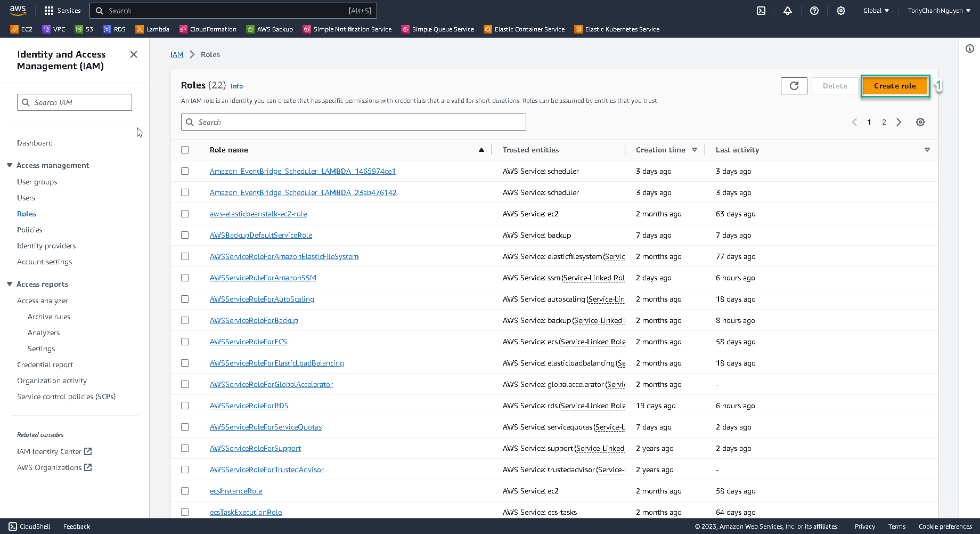Open the Elastic Container Service shortcut
This screenshot has height=534, width=980.
pos(524,29)
